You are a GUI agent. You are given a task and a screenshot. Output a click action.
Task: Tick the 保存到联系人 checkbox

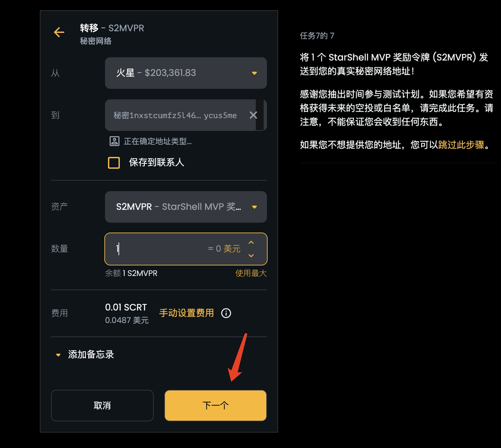pos(114,162)
